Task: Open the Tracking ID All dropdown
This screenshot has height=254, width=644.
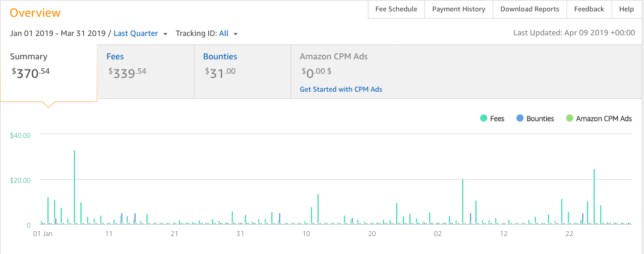Action: [228, 34]
